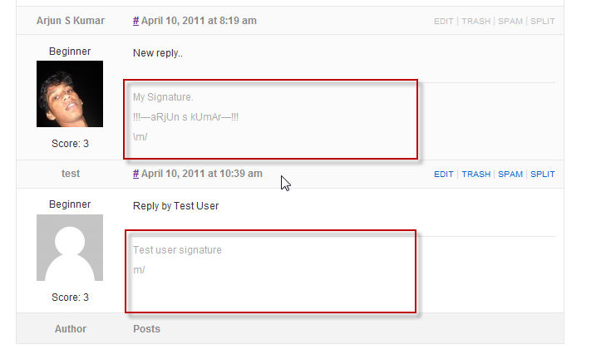
Task: Edit Arjun S Kumar's reply
Action: tap(444, 21)
